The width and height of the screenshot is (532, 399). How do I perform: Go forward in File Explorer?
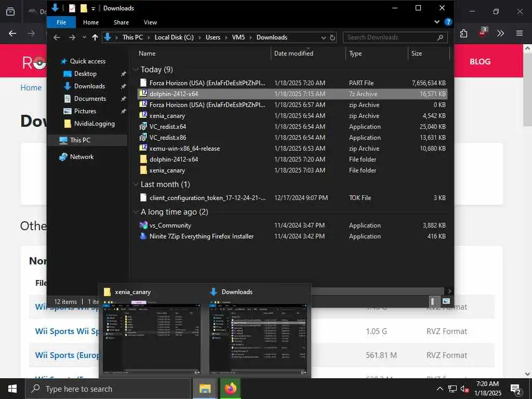coord(72,37)
